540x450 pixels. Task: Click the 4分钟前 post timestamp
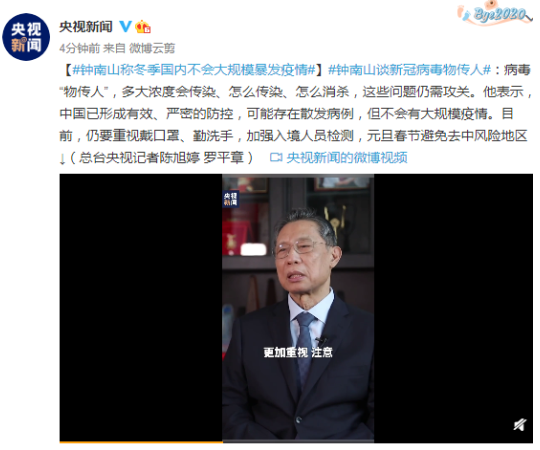point(80,48)
